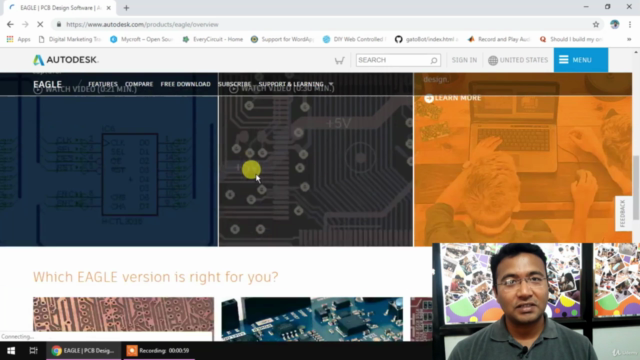Open the Chrome profile avatar

(615, 24)
